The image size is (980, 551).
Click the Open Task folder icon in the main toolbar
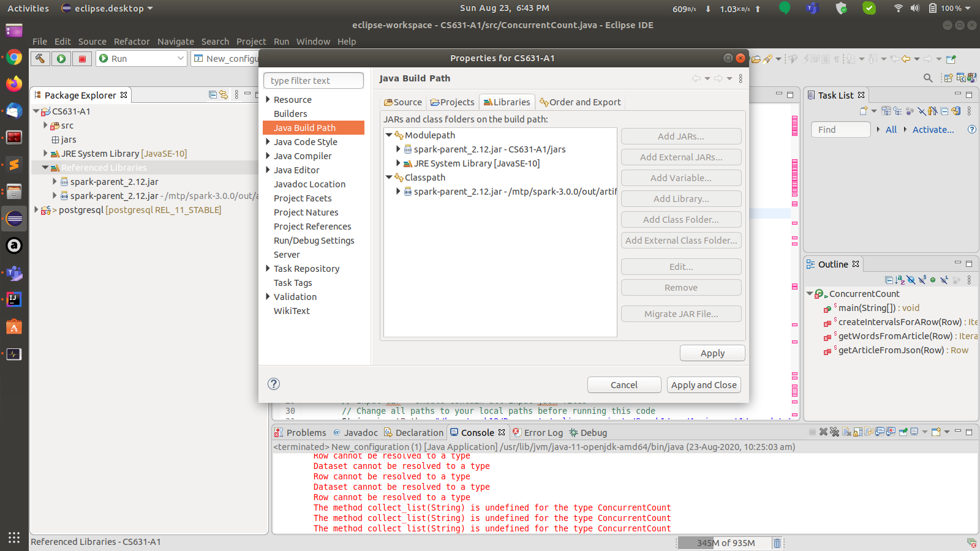click(756, 59)
